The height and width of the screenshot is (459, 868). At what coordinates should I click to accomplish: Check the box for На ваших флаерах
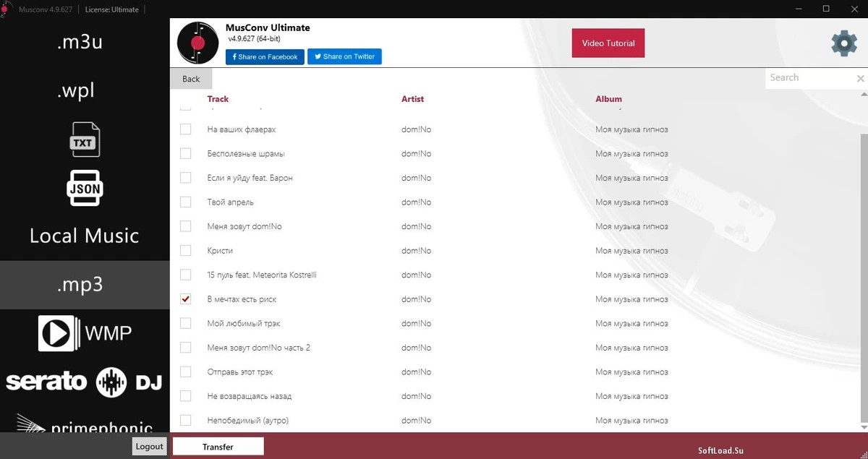(x=186, y=129)
